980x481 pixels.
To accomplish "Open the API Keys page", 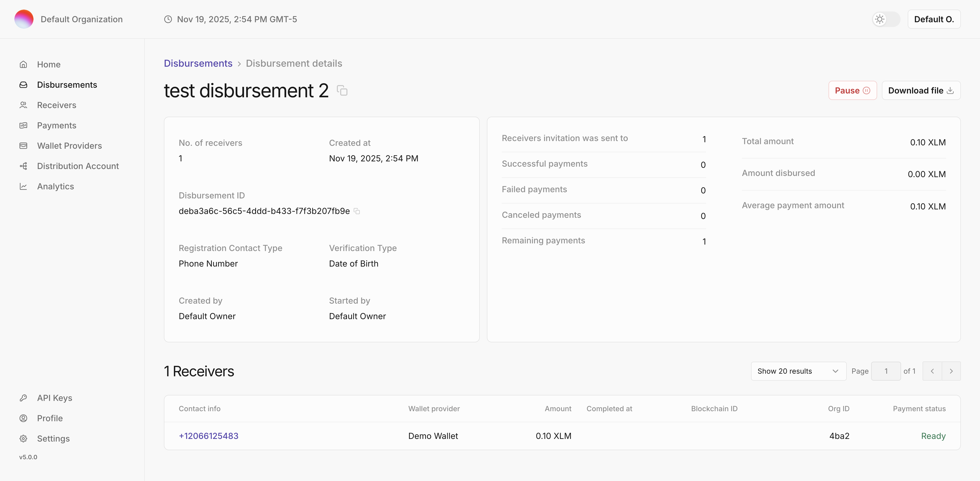I will pos(55,398).
